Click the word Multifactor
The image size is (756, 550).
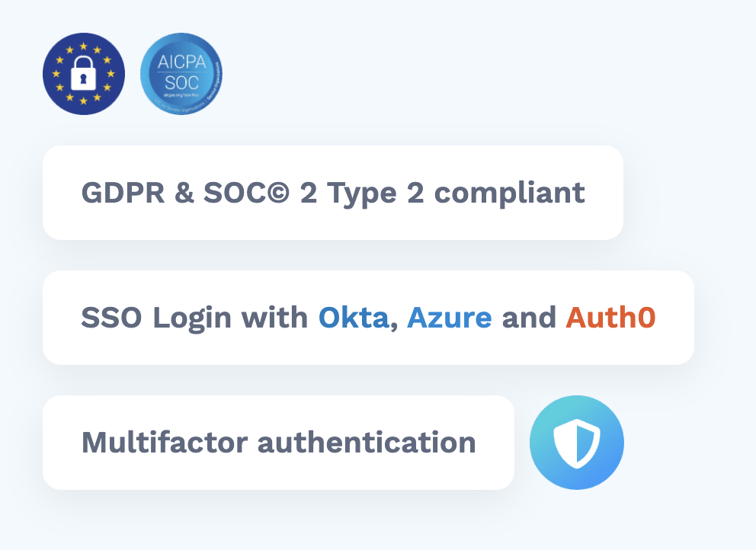[165, 443]
